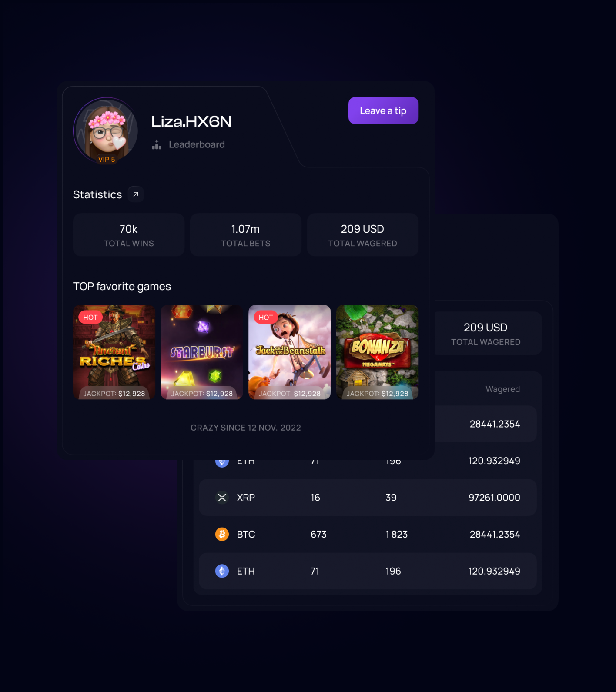Expand Statistics with the arrow icon
The width and height of the screenshot is (616, 692).
tap(136, 194)
